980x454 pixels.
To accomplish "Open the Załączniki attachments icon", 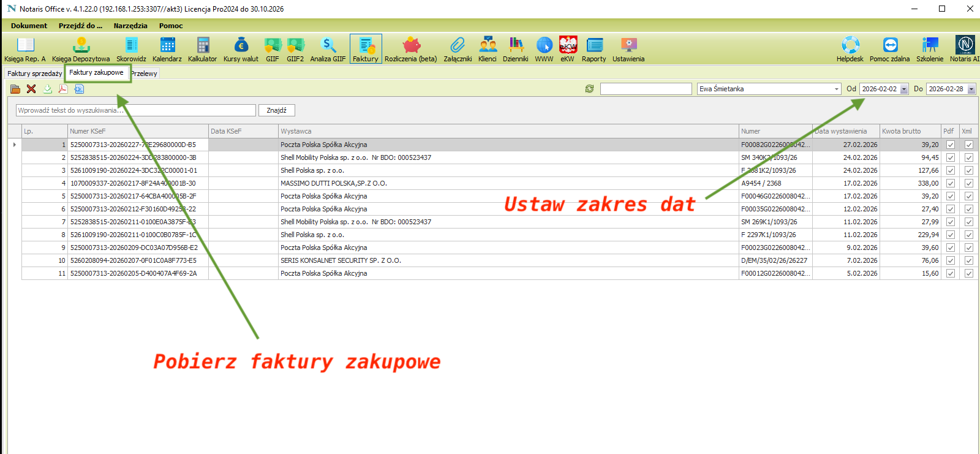I will click(458, 49).
